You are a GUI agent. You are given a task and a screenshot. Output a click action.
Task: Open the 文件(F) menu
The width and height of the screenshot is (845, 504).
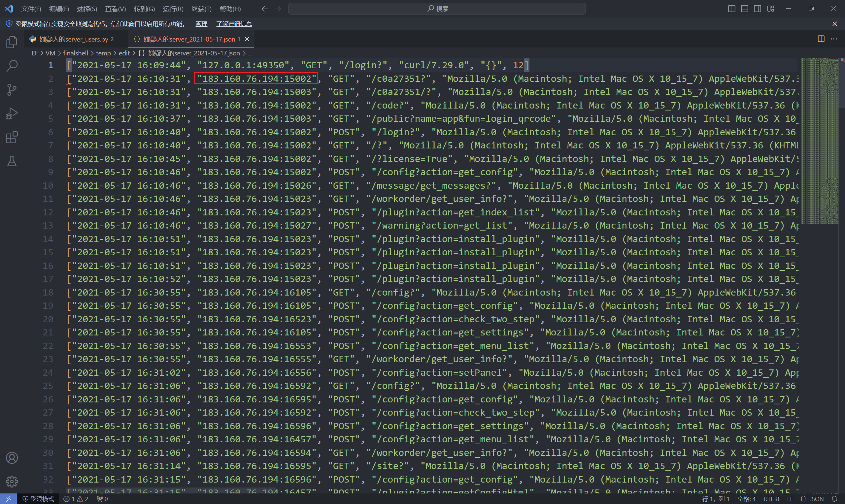point(31,9)
